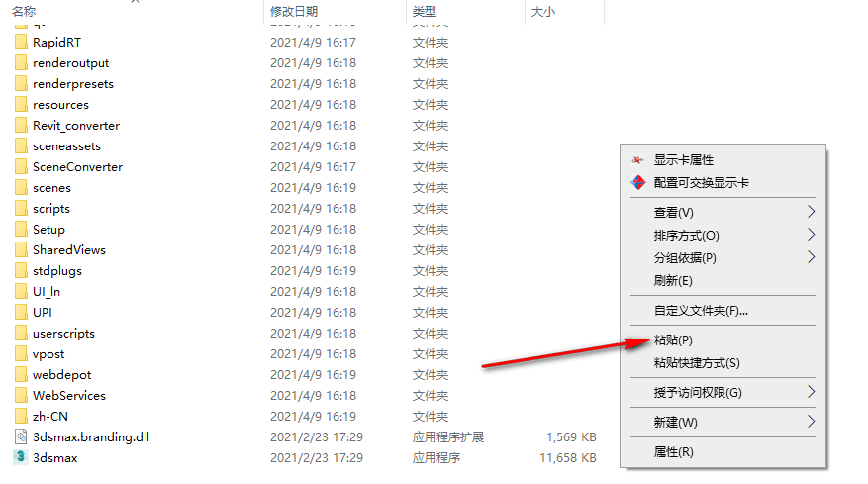Screen dimensions: 868x484
Task: Click the stdplugs folder name
Action: 57,271
